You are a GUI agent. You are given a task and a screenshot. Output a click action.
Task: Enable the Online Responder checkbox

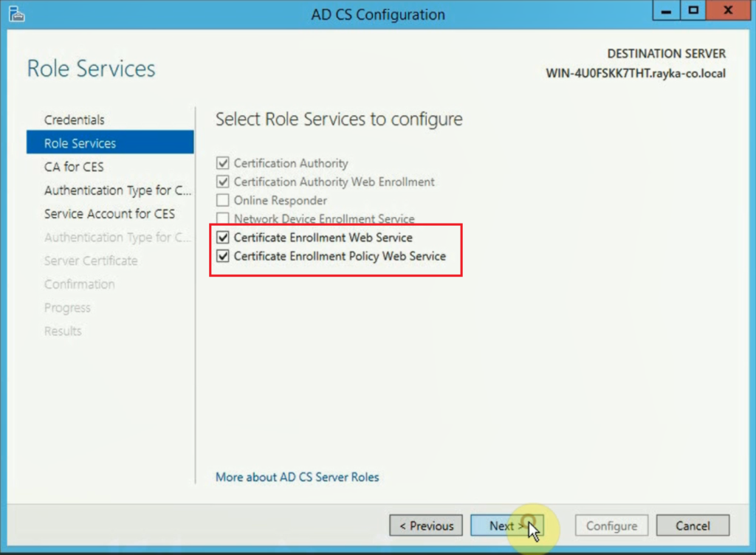pyautogui.click(x=223, y=200)
